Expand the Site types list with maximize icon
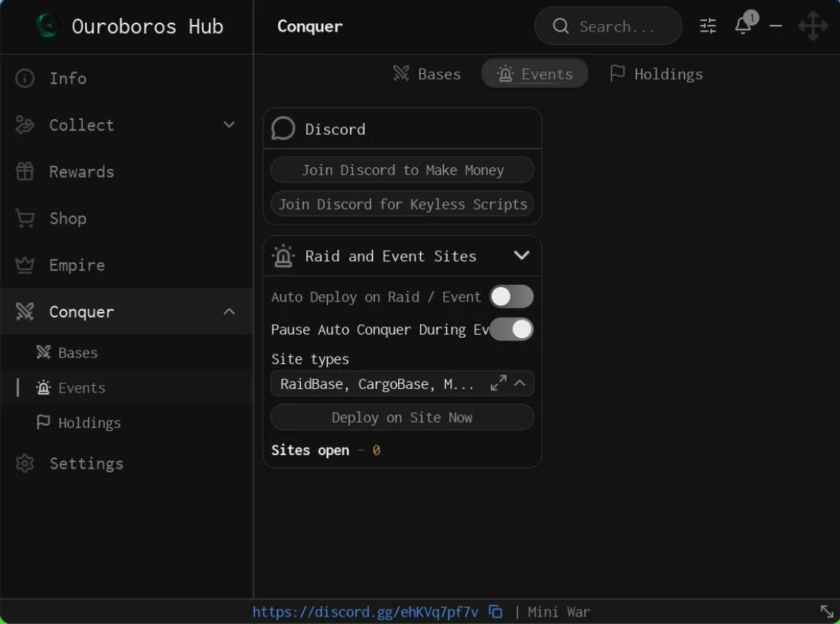The width and height of the screenshot is (840, 624). click(x=498, y=384)
